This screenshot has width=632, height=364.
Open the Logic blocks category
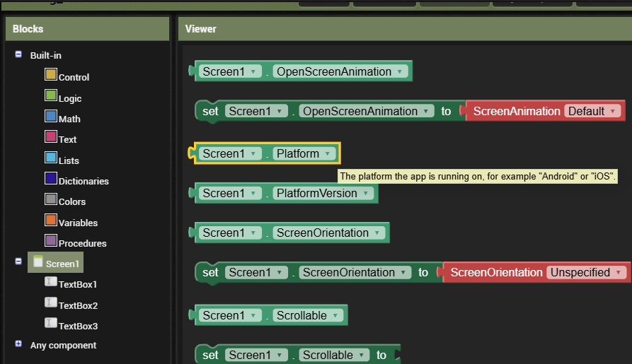pos(69,98)
